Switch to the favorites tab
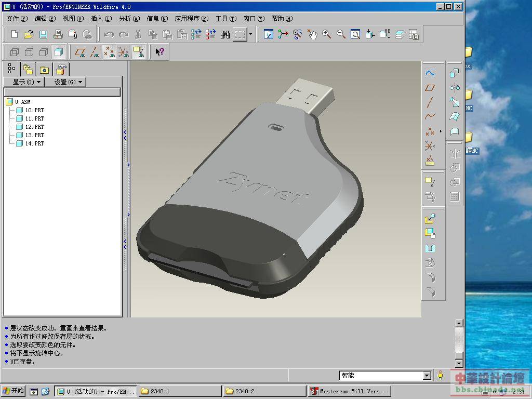 click(x=45, y=69)
